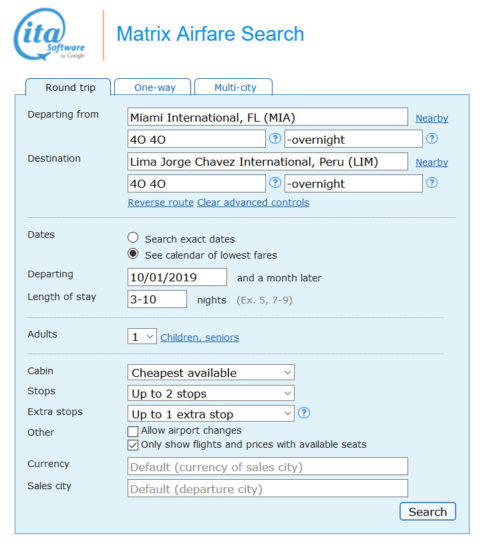Expand the Cabin Cheapest available dropdown

click(x=211, y=373)
